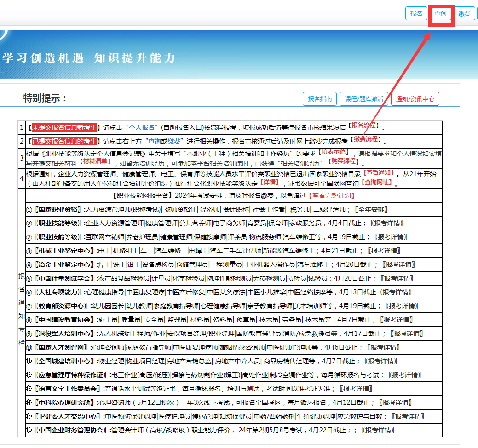Image resolution: width=478 pixels, height=448 pixels.
Task: View 报考详情 for 人社专项能力
Action: [x=395, y=292]
